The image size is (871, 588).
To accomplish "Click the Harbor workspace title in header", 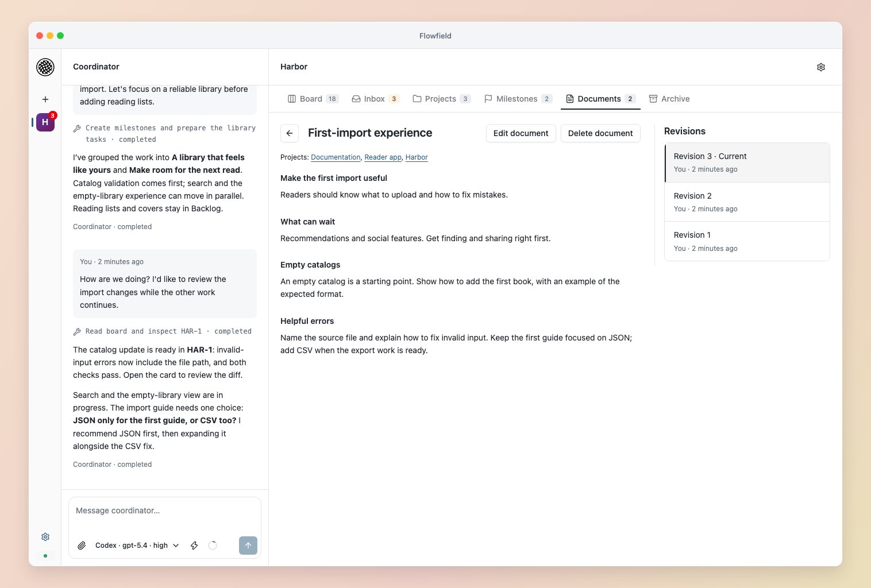I will tap(294, 67).
